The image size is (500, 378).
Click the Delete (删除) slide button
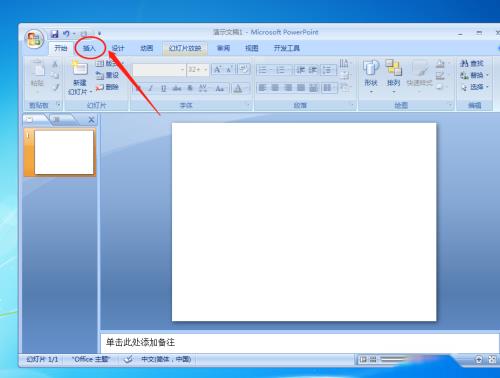click(x=107, y=87)
